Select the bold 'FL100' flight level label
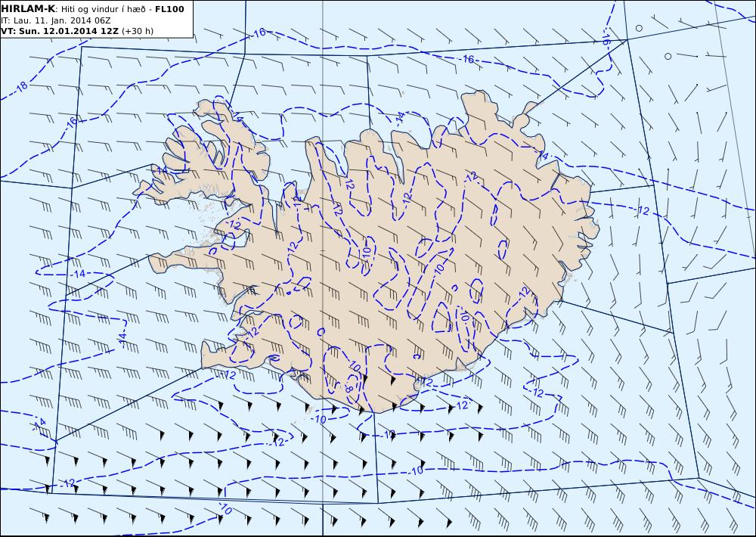The image size is (756, 537). click(169, 9)
